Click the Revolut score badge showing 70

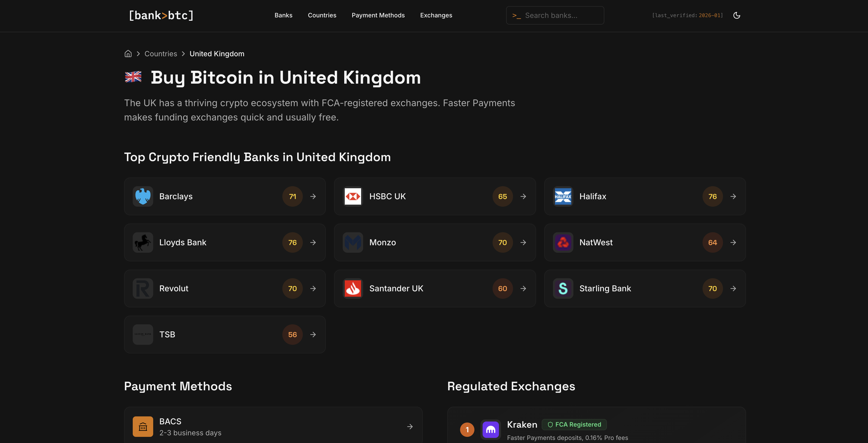click(x=293, y=288)
